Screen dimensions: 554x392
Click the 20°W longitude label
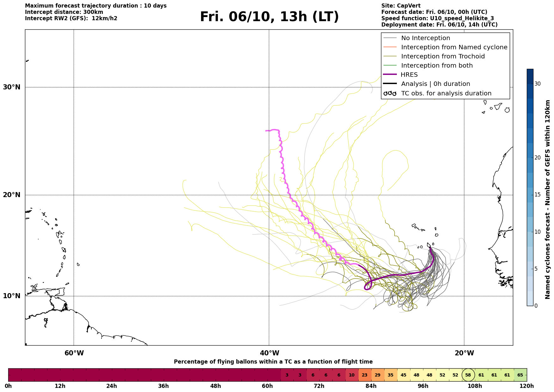point(465,353)
